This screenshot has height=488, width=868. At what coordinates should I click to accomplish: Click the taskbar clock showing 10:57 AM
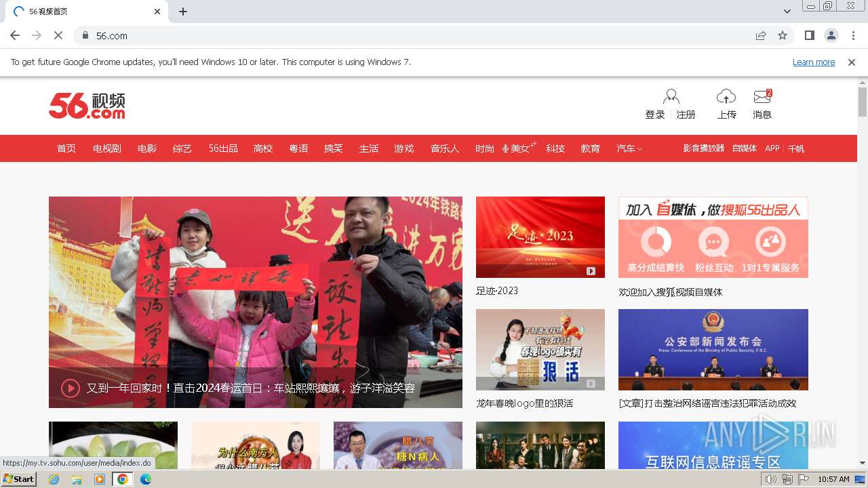pos(833,479)
